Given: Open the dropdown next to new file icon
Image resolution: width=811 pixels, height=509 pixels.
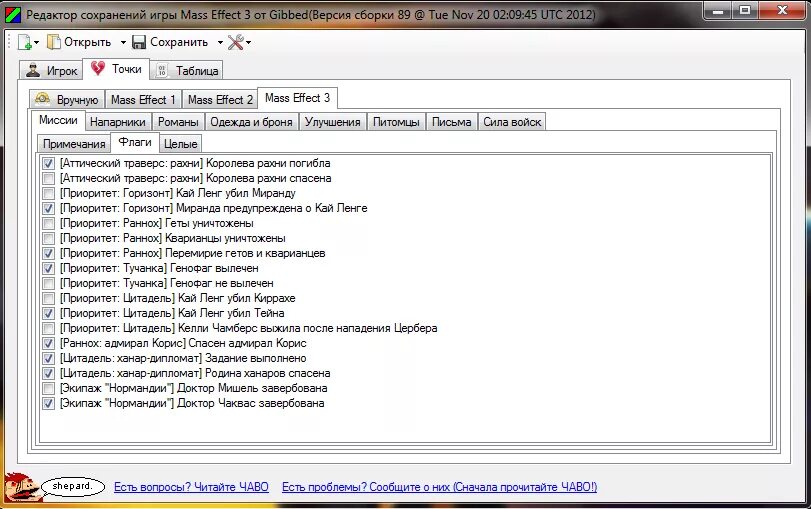Looking at the screenshot, I should (x=36, y=42).
